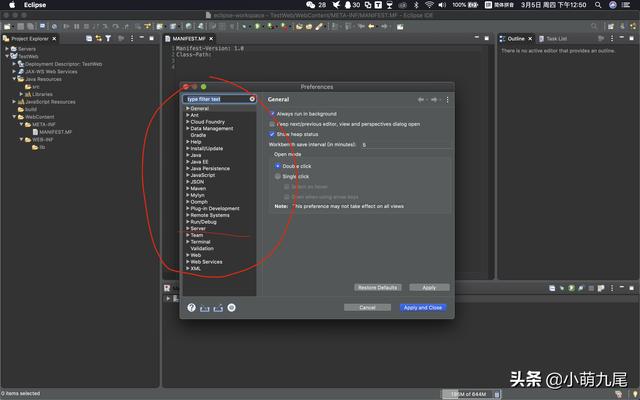Go forward in Preferences page history
Image resolution: width=640 pixels, height=400 pixels.
click(434, 100)
